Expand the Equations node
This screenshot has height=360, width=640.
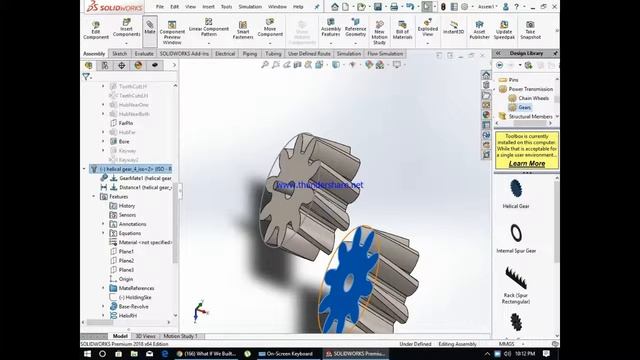coord(103,233)
